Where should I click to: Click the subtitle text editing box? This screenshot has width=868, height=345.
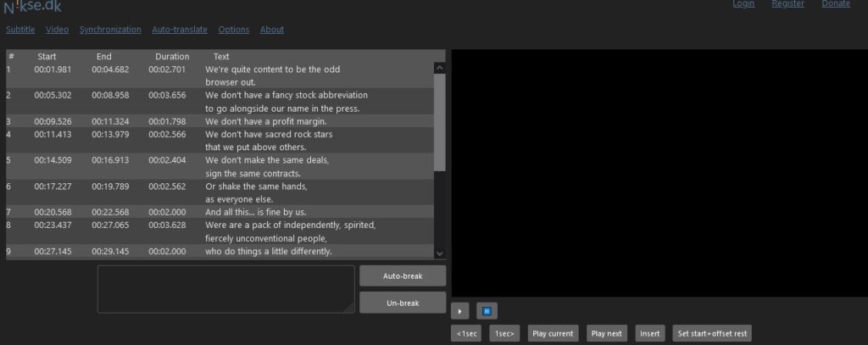pyautogui.click(x=225, y=289)
